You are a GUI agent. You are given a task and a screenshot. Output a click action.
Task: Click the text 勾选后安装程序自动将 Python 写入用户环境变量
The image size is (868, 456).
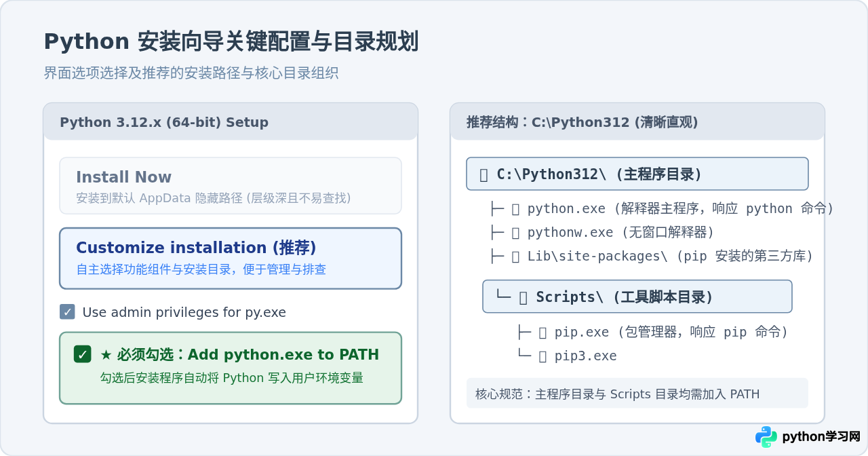[232, 378]
